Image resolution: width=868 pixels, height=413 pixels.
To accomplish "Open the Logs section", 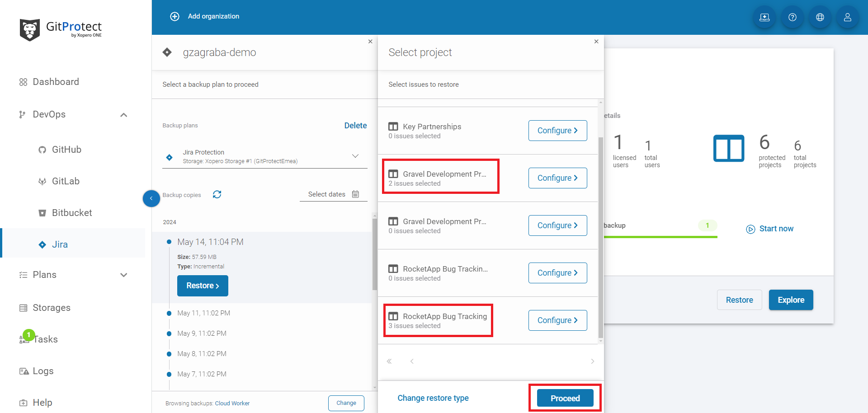I will coord(43,371).
